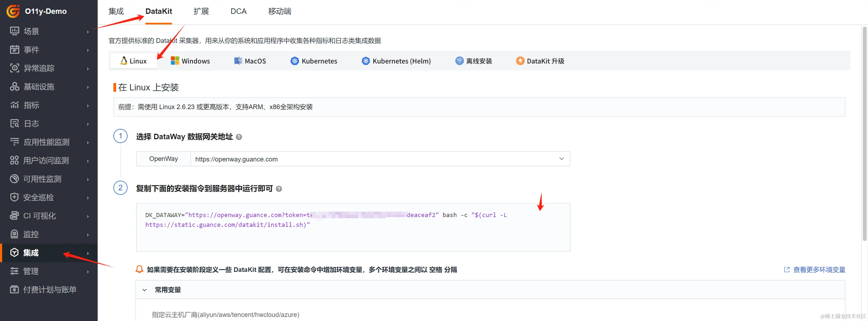Open 付费计划与账单 in the sidebar
868x321 pixels.
[50, 290]
